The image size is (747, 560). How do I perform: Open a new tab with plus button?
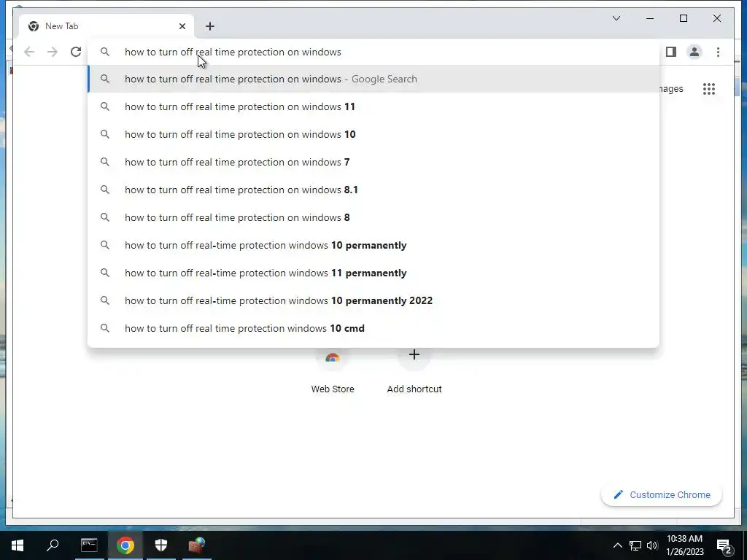coord(210,26)
